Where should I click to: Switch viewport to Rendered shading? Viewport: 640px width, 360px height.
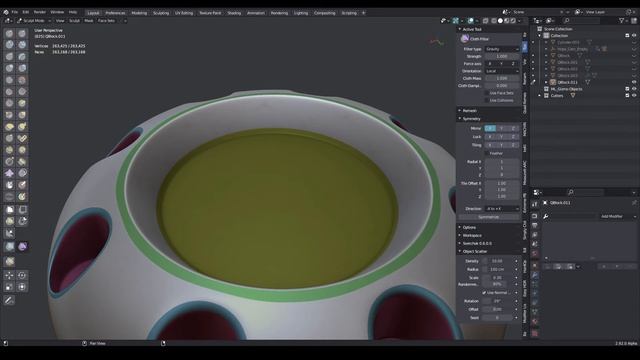tap(513, 21)
